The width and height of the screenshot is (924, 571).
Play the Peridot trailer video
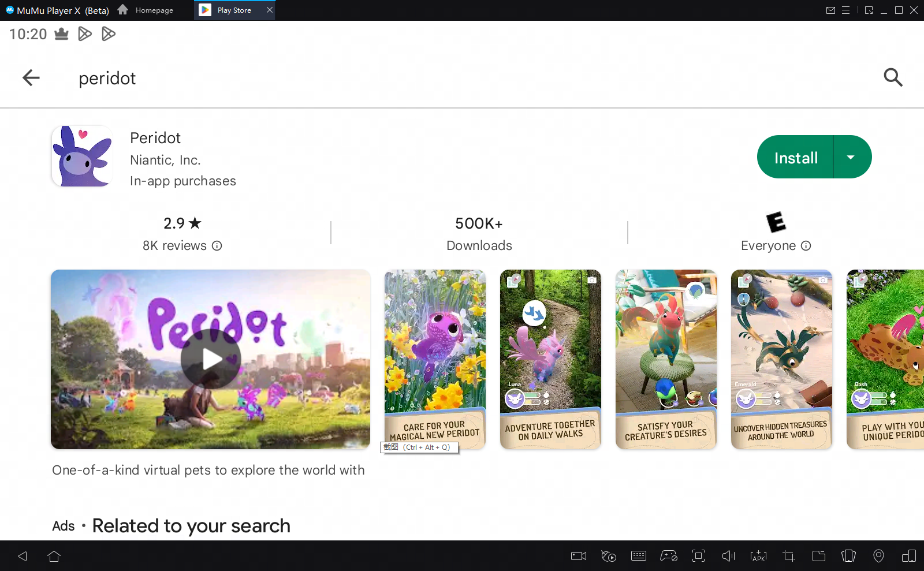[210, 359]
